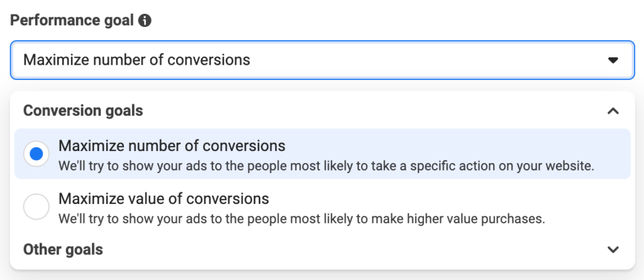Image resolution: width=644 pixels, height=280 pixels.
Task: Select the Maximize value of conversions radio button
Action: tap(36, 207)
